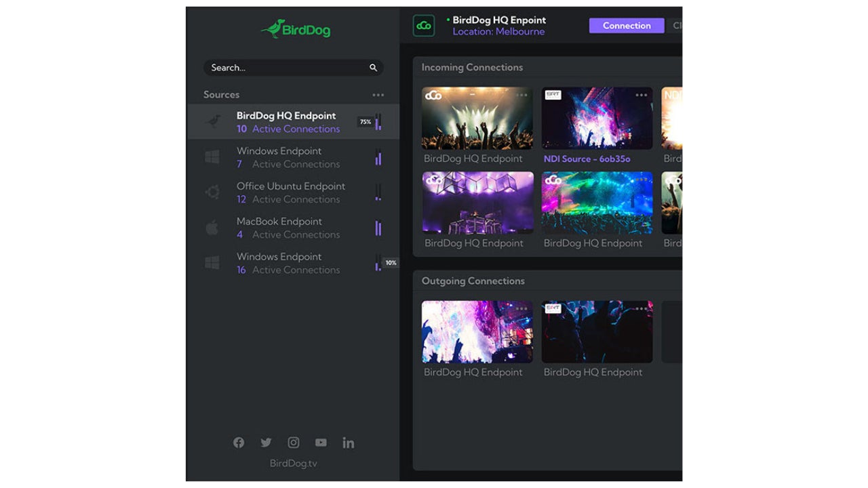Viewport: 868px width, 488px height.
Task: Click the Windows logo of the 7-connection endpoint
Action: pos(212,157)
